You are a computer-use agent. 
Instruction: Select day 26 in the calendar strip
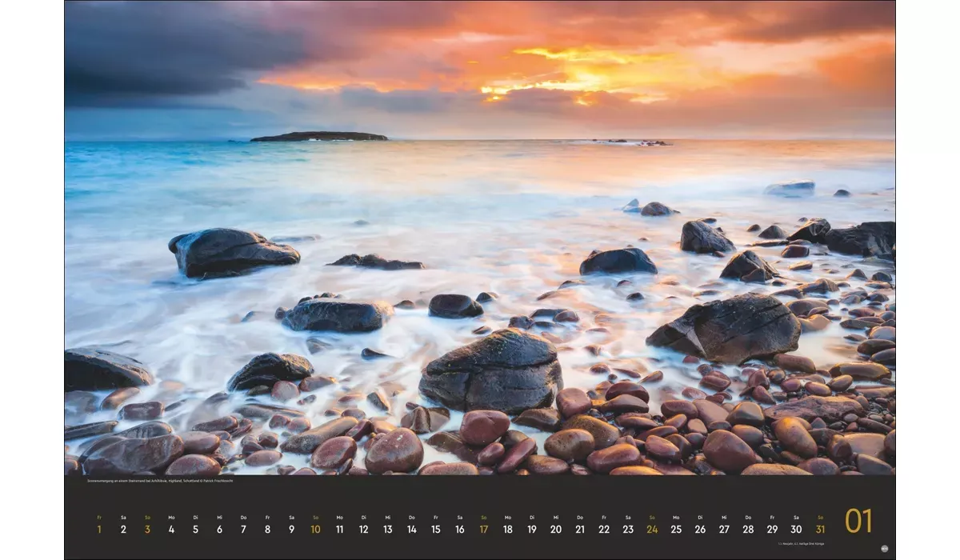[x=700, y=525]
